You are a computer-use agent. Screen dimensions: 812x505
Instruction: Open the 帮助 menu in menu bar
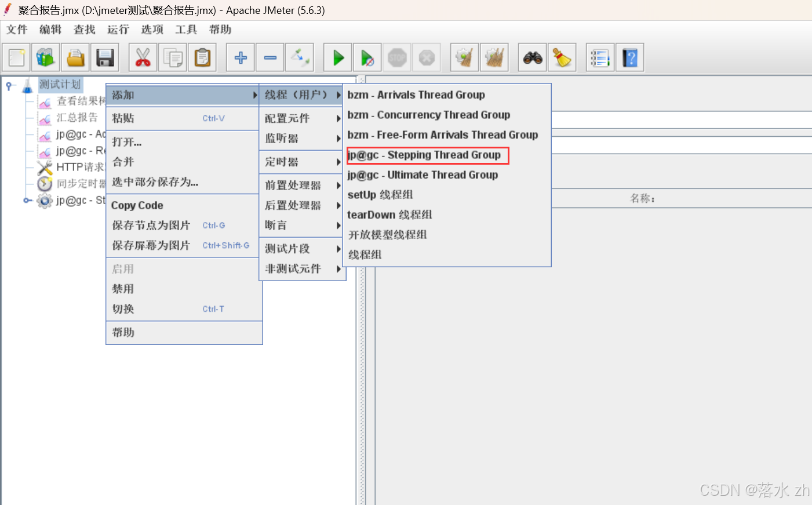(220, 30)
